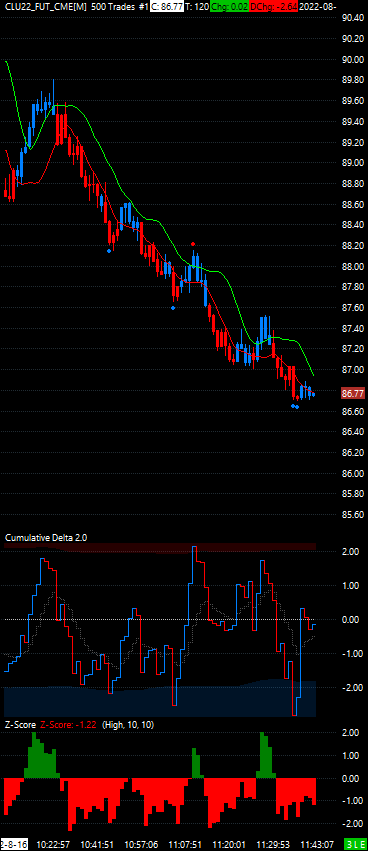Click the 11:29:53 time axis label

(x=272, y=844)
